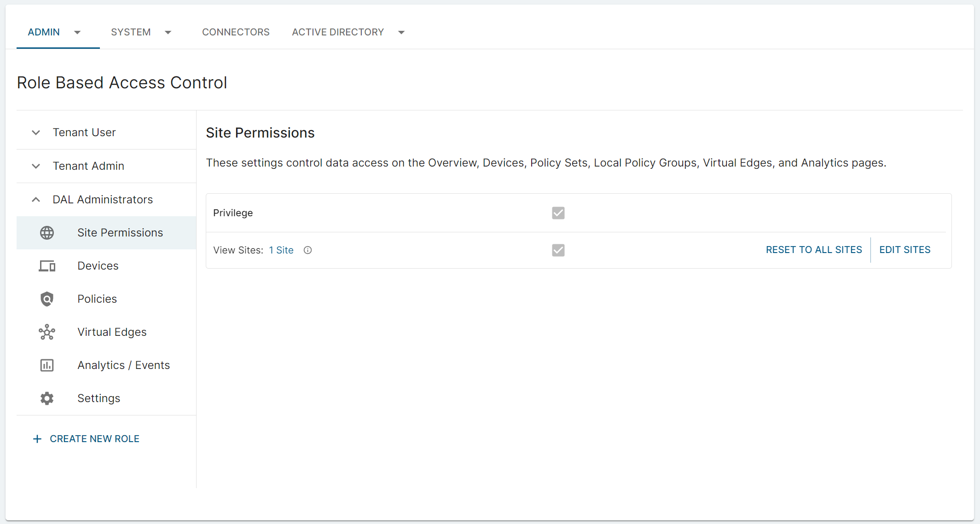Click the Devices monitor icon in sidebar
This screenshot has height=524, width=980.
coord(47,266)
